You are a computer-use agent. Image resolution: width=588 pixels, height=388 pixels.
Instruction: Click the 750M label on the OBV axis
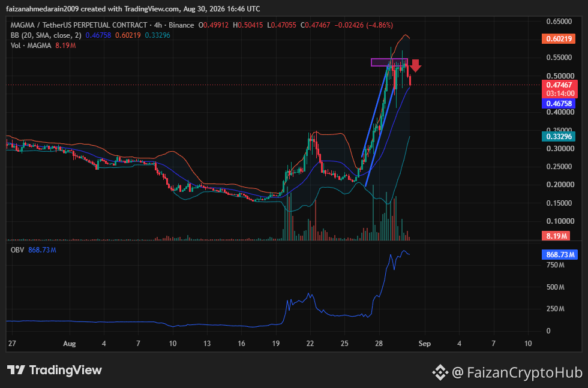tap(556, 265)
